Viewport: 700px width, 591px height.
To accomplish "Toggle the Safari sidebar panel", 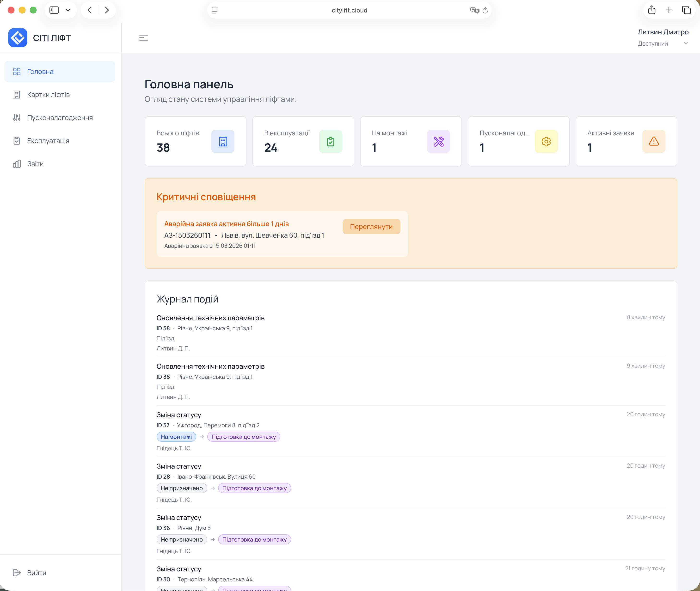I will tap(54, 10).
